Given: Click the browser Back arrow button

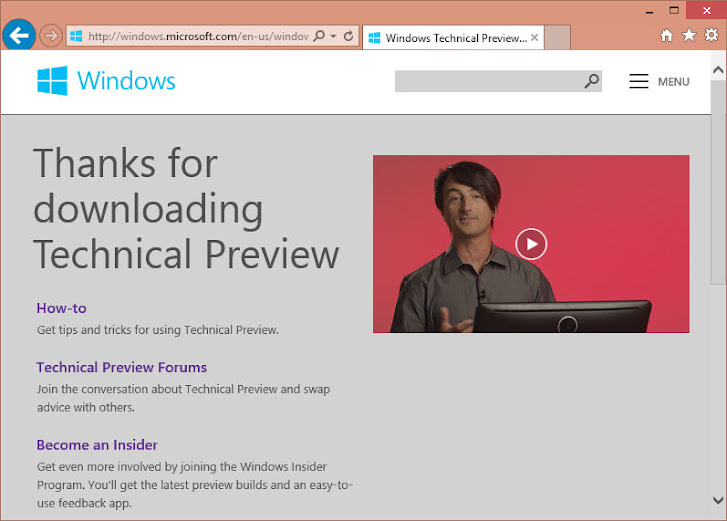Looking at the screenshot, I should (19, 35).
